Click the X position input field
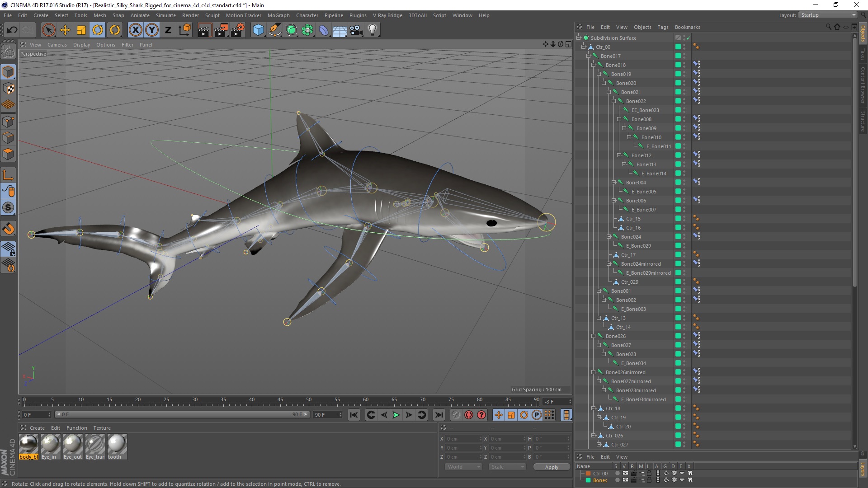 [x=464, y=439]
